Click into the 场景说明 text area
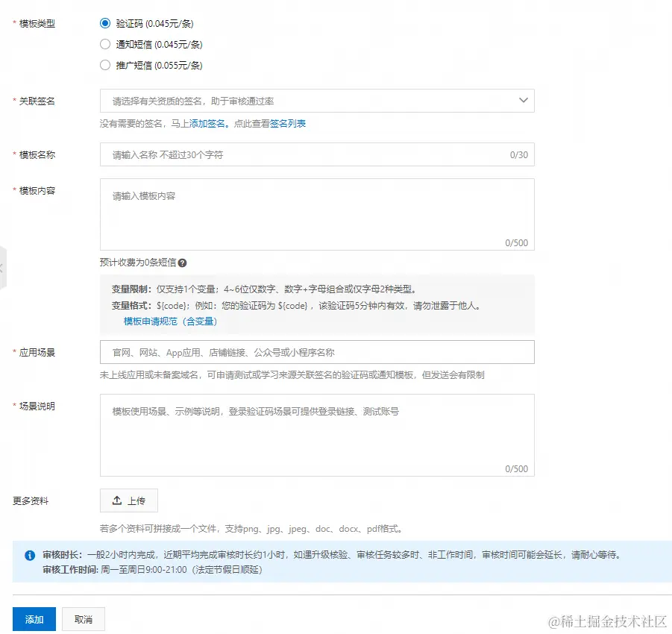 [317, 435]
